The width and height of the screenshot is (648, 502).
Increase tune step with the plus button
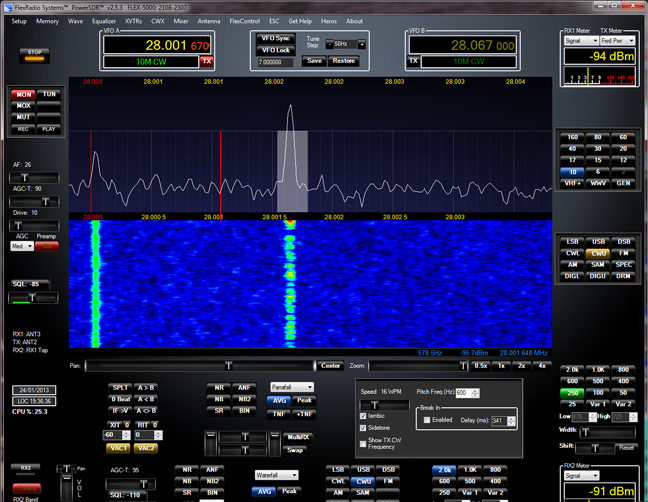pyautogui.click(x=362, y=44)
